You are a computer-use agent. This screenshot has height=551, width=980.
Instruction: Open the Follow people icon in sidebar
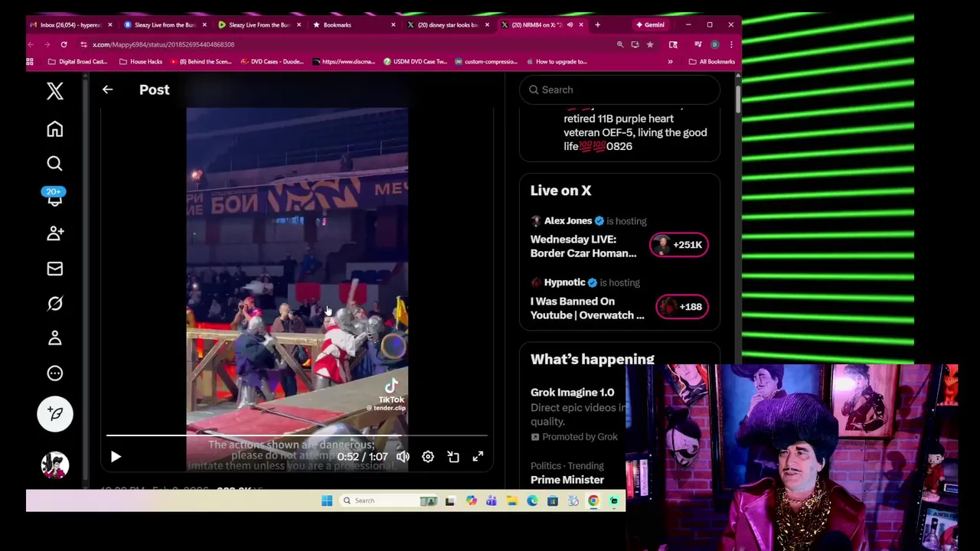54,233
